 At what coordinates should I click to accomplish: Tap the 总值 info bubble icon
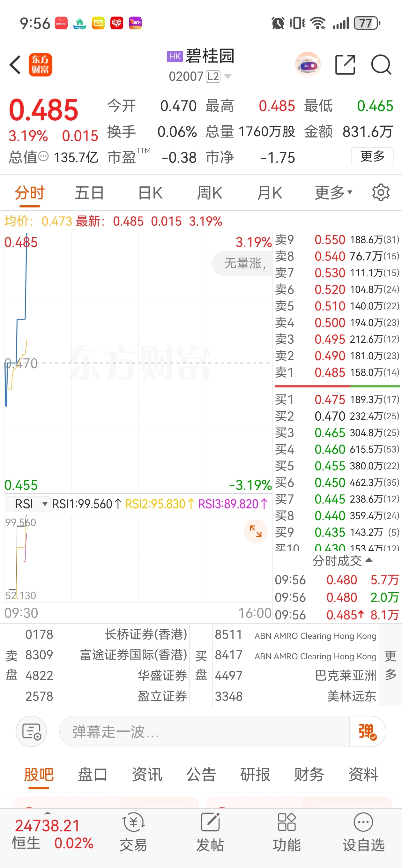(43, 156)
